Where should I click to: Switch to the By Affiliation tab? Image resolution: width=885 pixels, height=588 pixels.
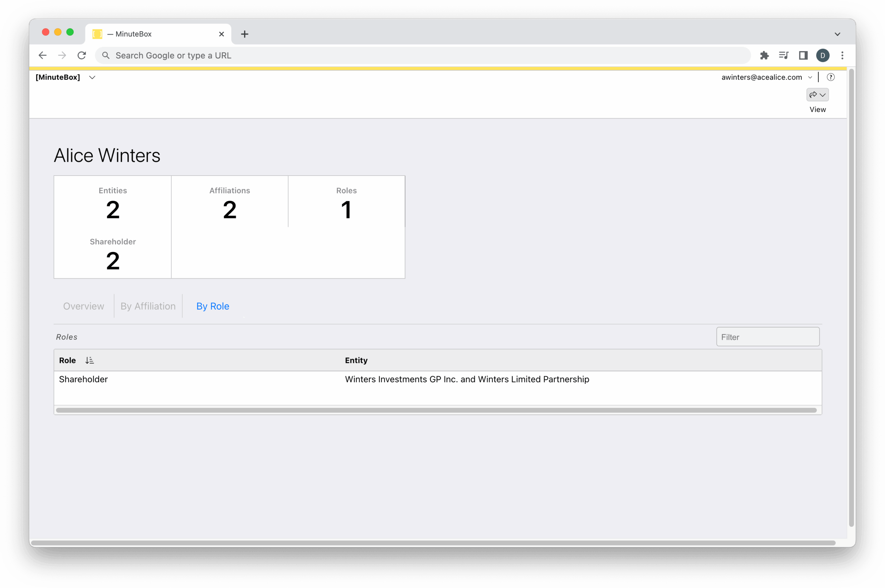148,306
